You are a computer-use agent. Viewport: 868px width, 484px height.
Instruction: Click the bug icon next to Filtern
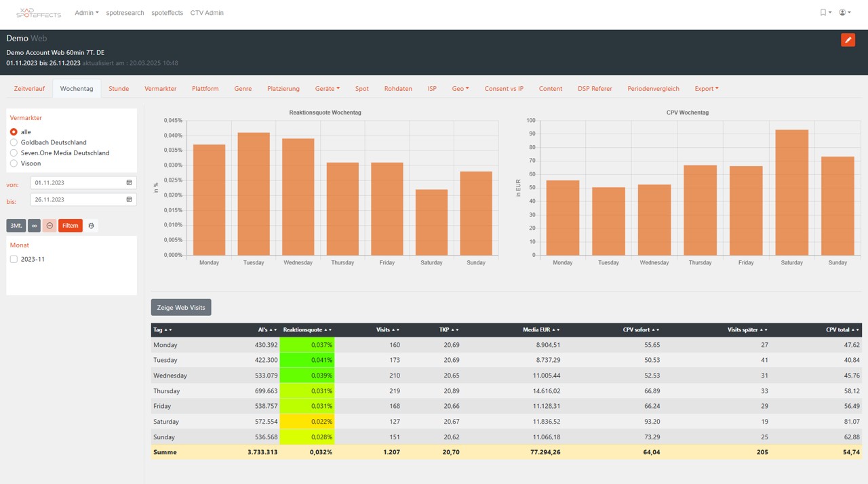point(92,226)
